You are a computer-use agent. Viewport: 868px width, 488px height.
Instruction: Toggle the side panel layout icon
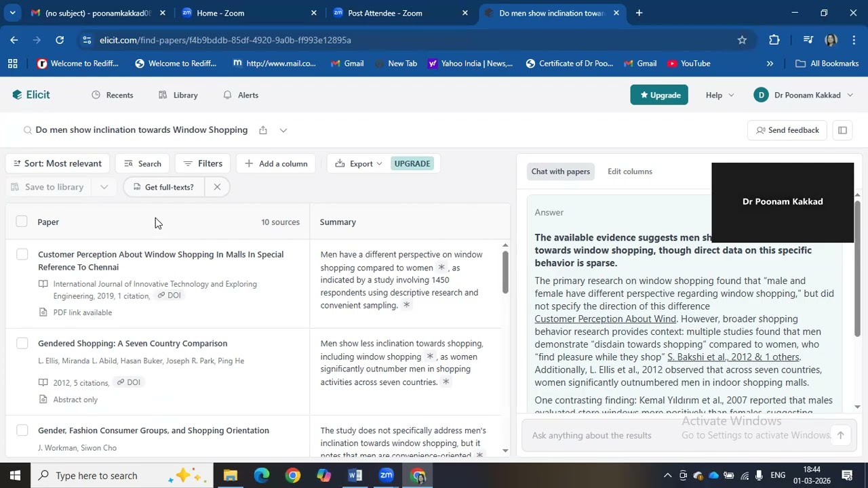[x=842, y=130]
